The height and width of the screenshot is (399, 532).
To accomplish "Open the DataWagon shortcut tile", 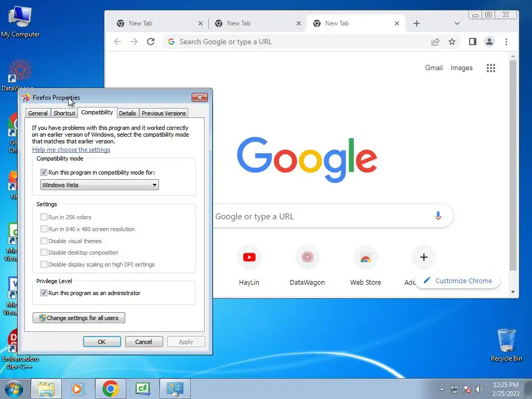I will tap(307, 265).
